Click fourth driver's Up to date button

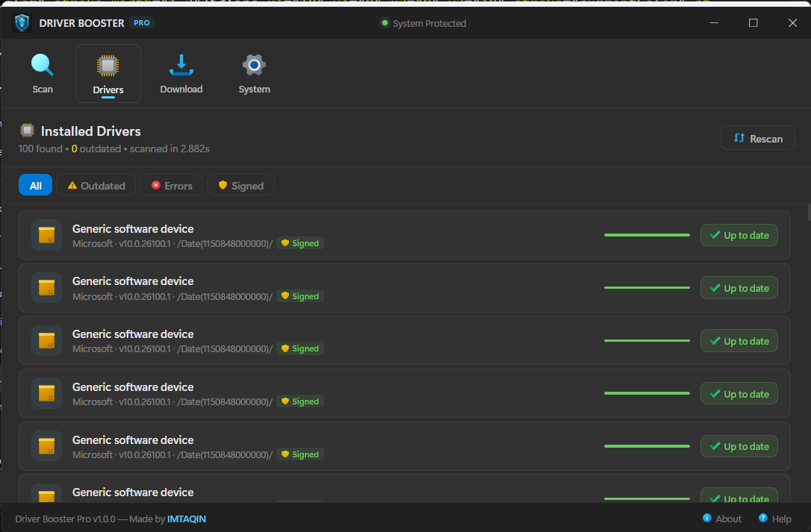pyautogui.click(x=739, y=394)
